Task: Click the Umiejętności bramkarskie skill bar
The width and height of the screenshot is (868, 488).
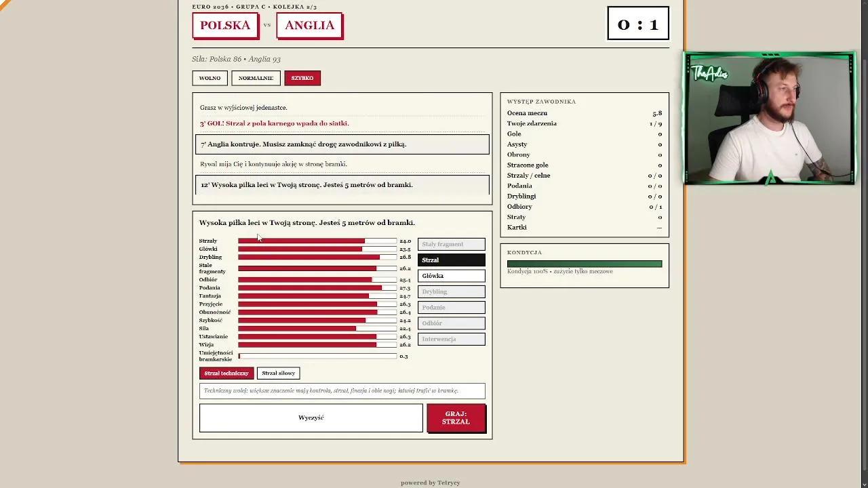Action: 317,356
